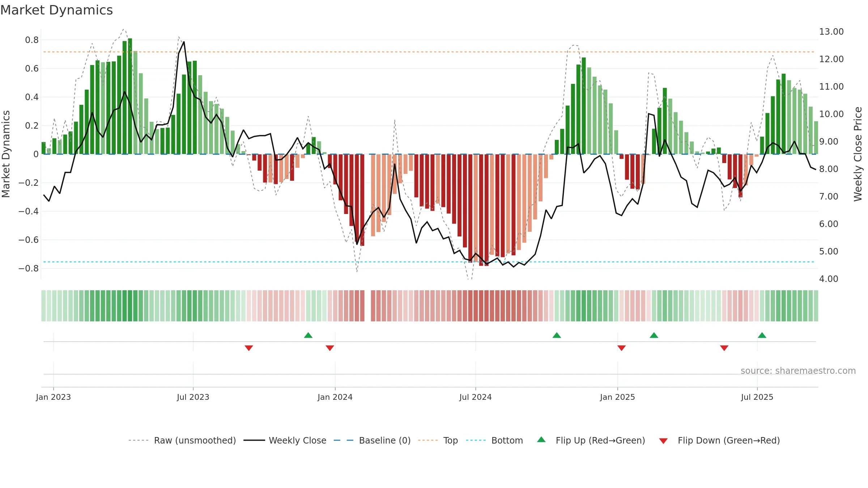Click the Flip Down (Green→Red) legend label

click(729, 440)
